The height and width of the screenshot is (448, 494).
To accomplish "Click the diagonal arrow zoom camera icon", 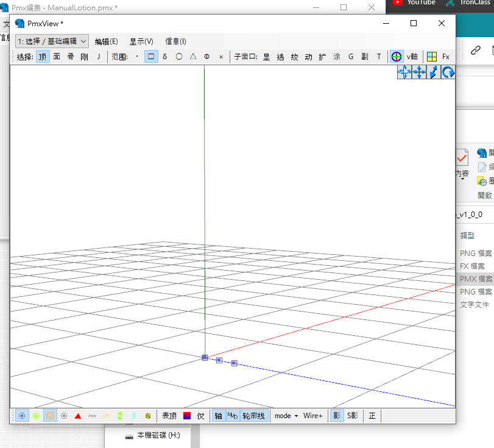I will (x=434, y=72).
